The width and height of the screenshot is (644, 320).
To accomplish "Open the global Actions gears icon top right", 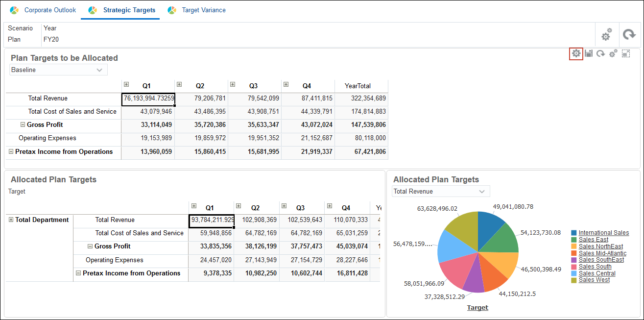I will [606, 35].
